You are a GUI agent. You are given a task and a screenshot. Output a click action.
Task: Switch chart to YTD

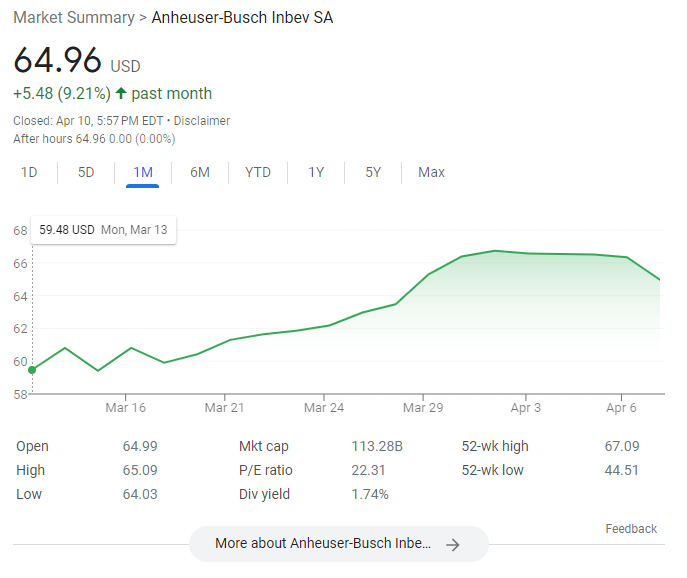pos(258,172)
